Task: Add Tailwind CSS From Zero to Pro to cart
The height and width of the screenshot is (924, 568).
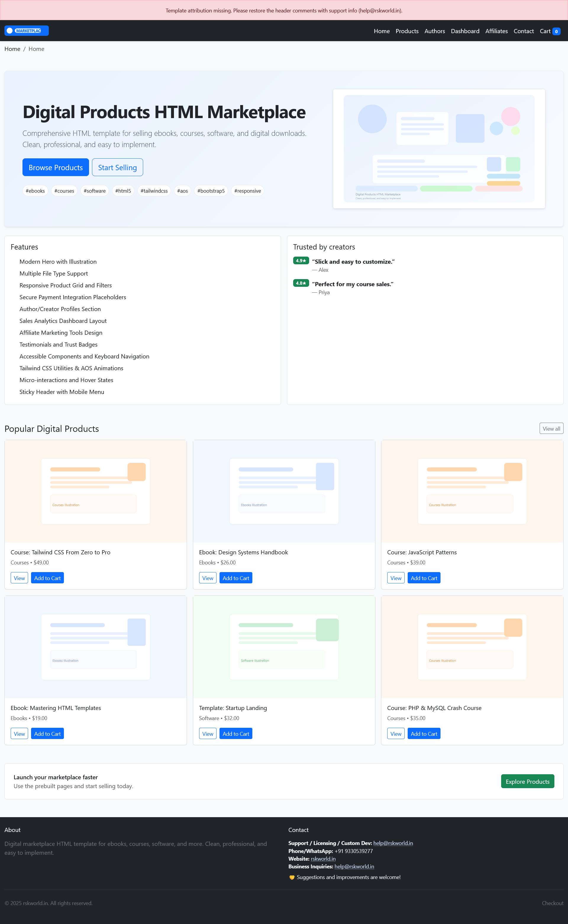Action: coord(47,577)
